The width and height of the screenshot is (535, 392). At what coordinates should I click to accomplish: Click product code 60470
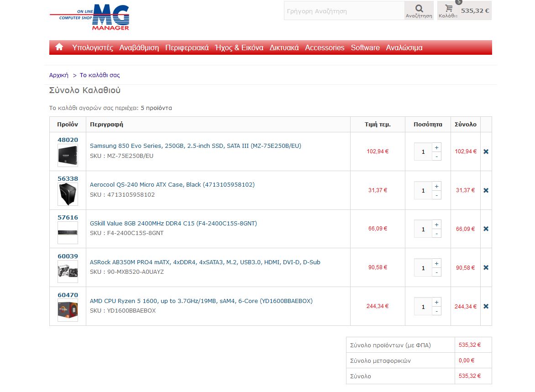pyautogui.click(x=68, y=295)
